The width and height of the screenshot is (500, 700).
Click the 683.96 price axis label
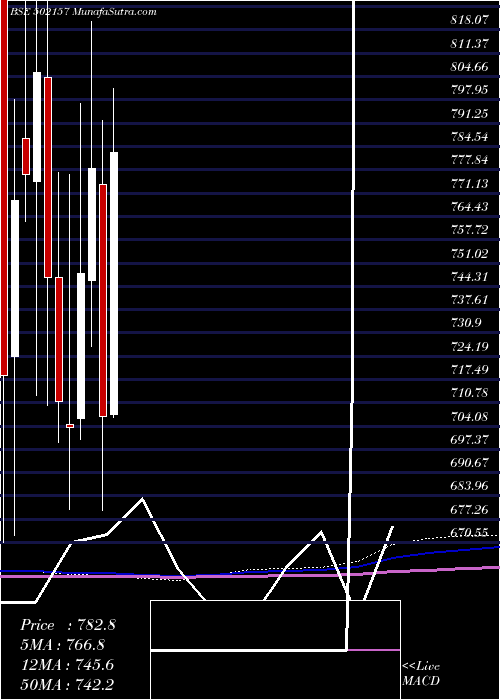469,487
